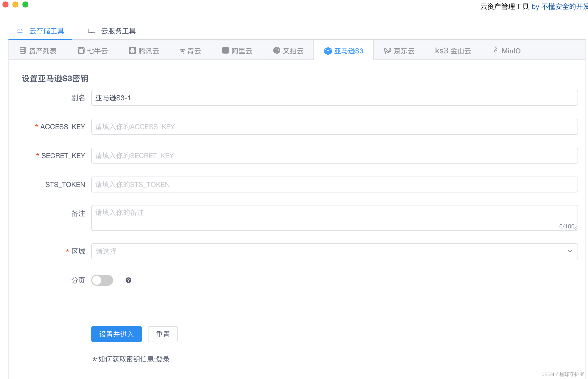The image size is (588, 379).
Task: Click the 资产列表 list icon
Action: click(23, 51)
